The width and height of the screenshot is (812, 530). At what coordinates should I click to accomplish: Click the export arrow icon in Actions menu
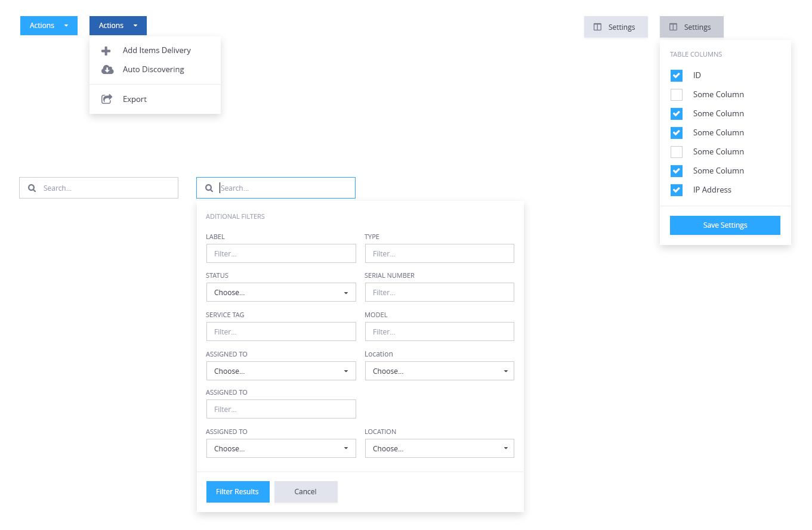coord(107,100)
